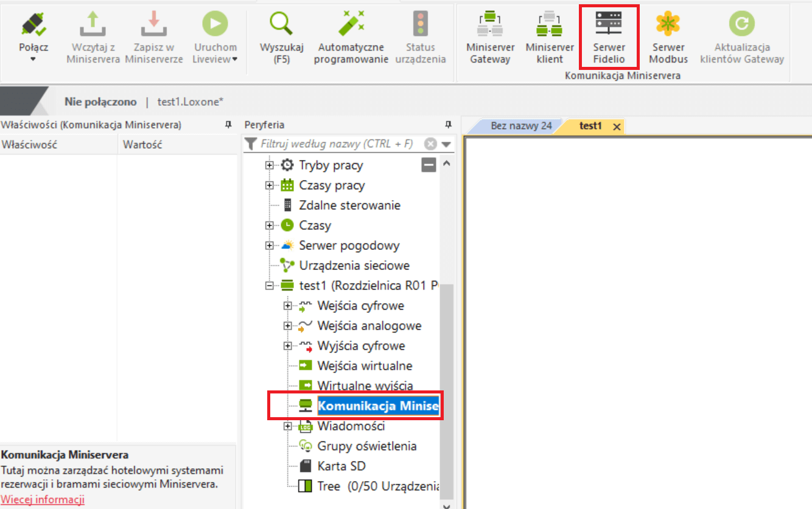Switch to the Bez nazwy 24 tab

[520, 126]
